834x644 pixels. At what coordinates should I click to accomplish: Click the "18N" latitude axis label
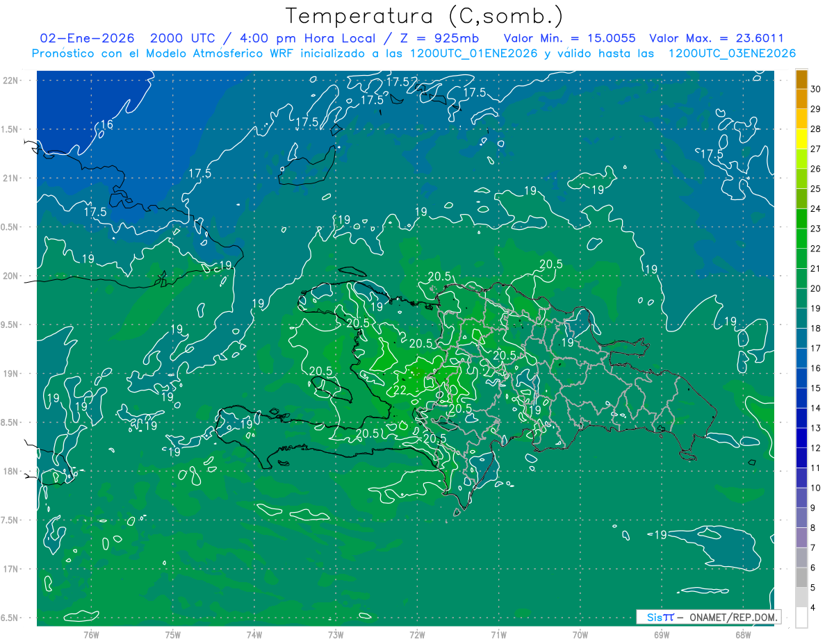pos(11,471)
